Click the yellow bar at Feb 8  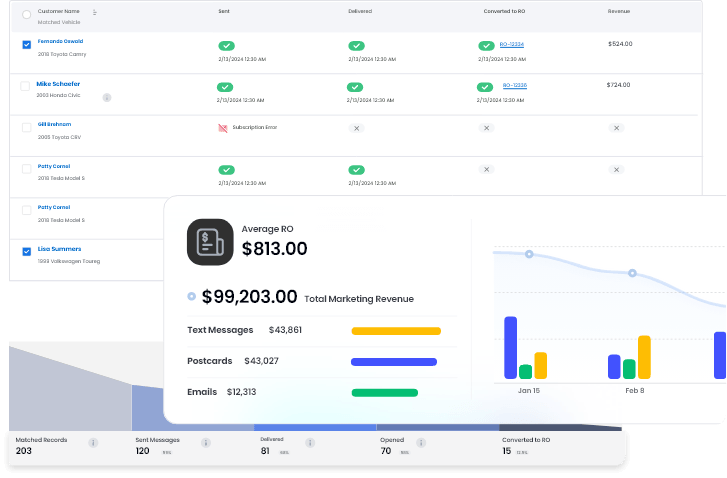(644, 357)
